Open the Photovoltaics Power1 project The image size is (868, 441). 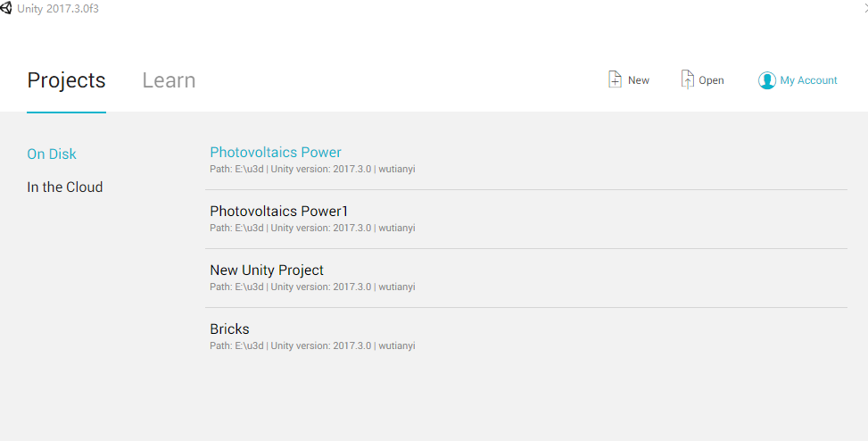pyautogui.click(x=279, y=212)
